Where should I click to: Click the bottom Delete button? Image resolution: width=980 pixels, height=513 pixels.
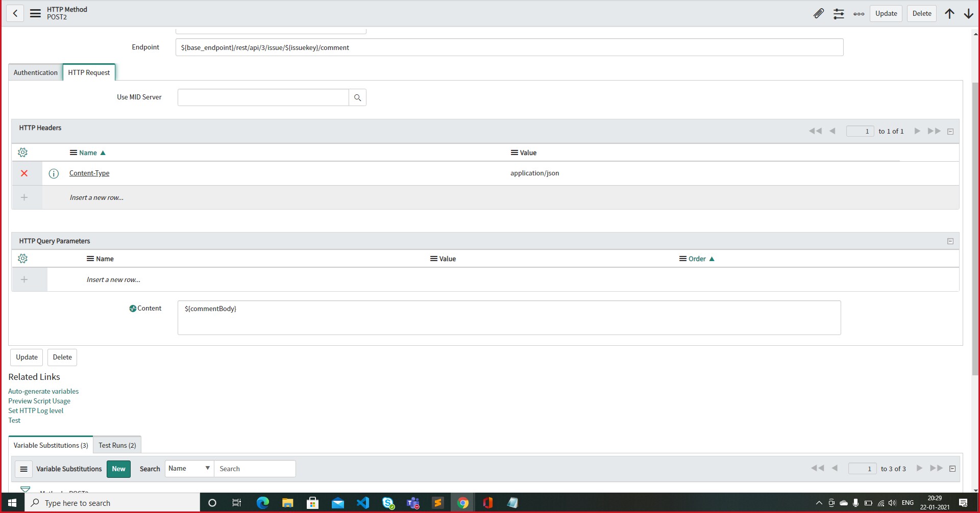pos(62,357)
